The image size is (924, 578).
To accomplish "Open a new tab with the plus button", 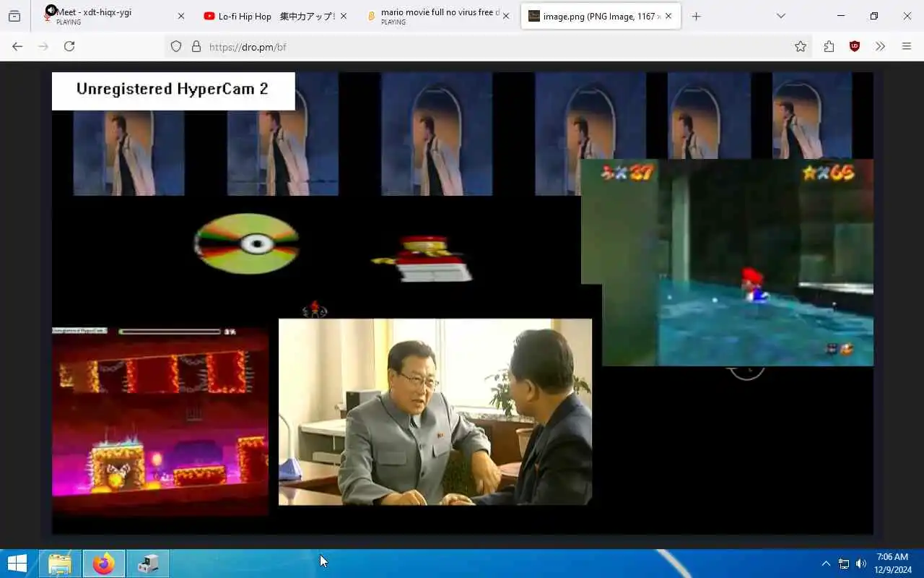I will [x=696, y=16].
